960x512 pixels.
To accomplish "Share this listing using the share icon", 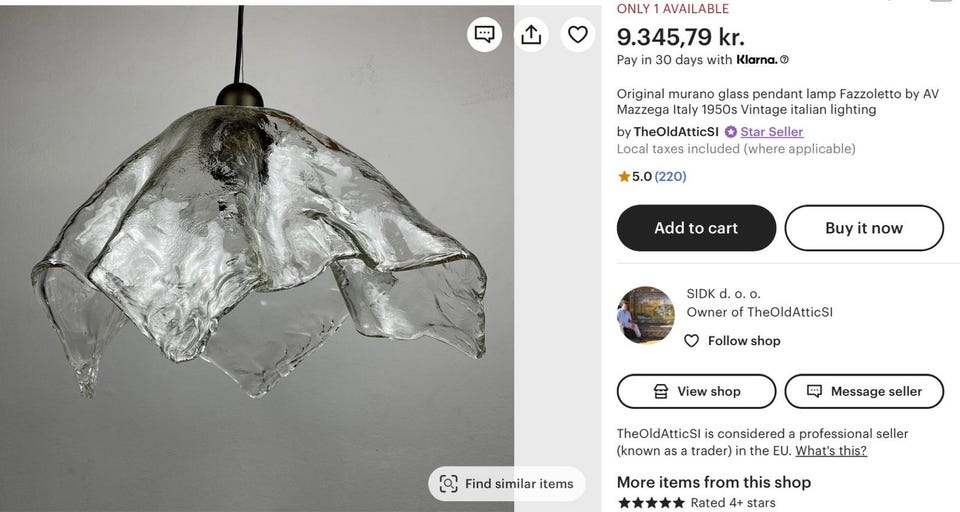I will [531, 35].
